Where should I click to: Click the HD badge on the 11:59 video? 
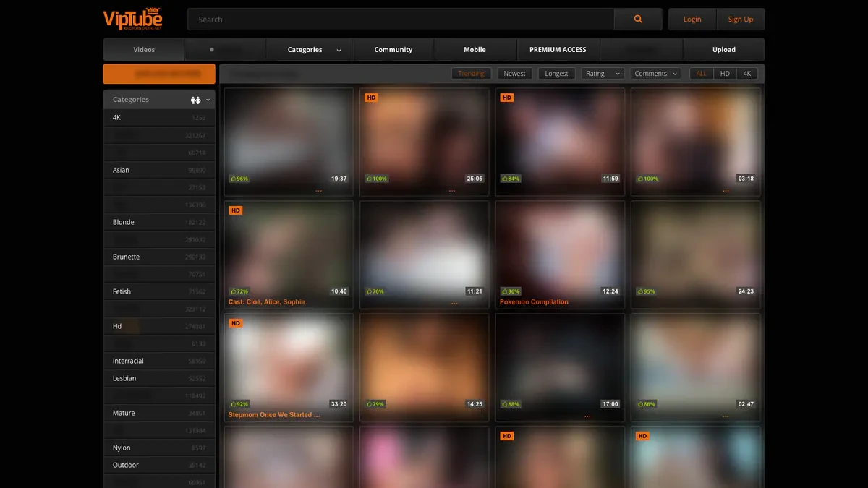[507, 98]
